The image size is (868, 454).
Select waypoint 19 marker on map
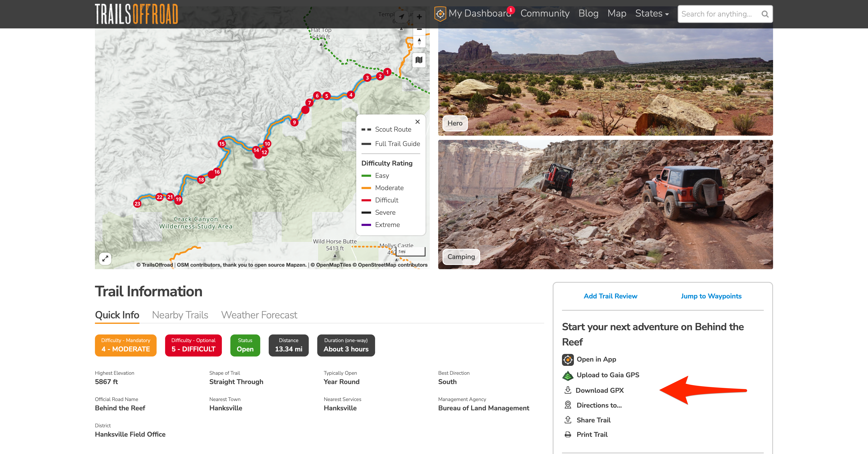(179, 199)
